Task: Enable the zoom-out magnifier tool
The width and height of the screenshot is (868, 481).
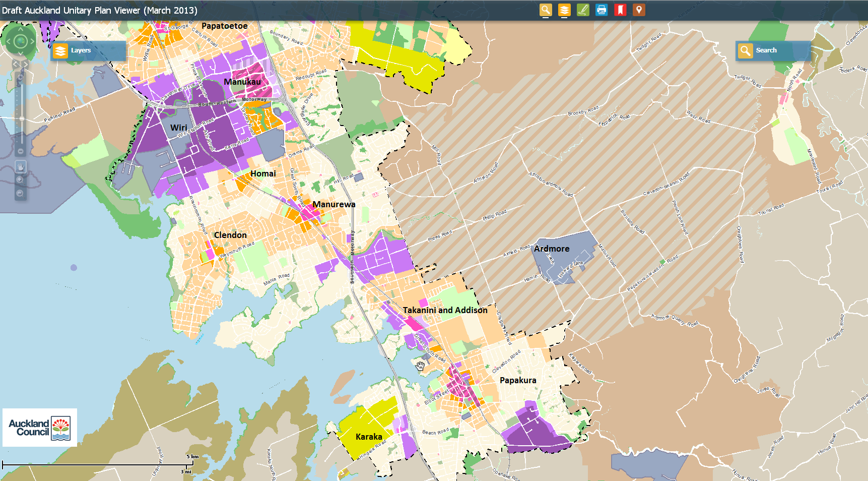Action: click(x=20, y=193)
